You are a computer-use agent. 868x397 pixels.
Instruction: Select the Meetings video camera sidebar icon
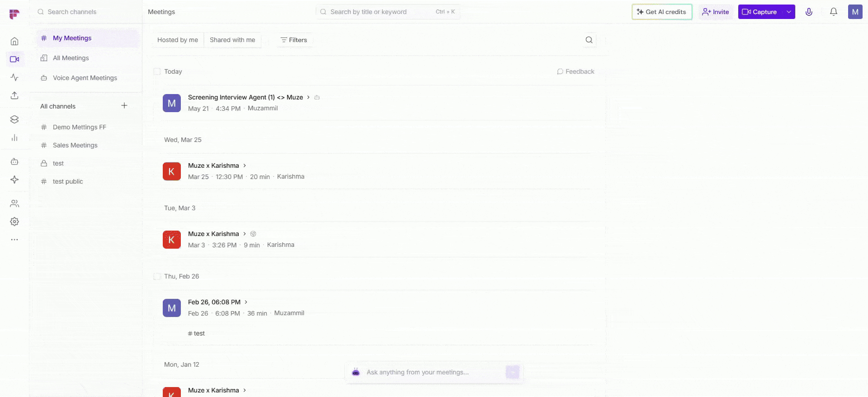coord(14,59)
